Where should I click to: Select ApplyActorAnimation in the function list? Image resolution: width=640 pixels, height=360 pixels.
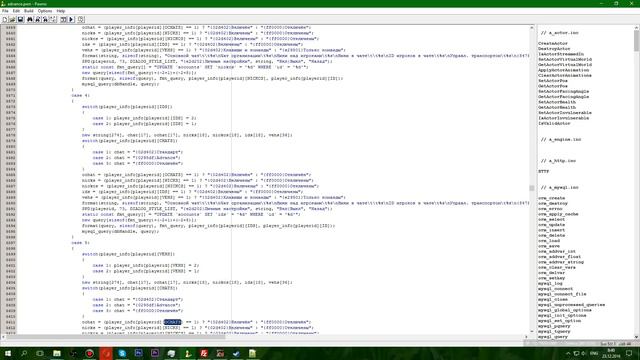pyautogui.click(x=563, y=70)
